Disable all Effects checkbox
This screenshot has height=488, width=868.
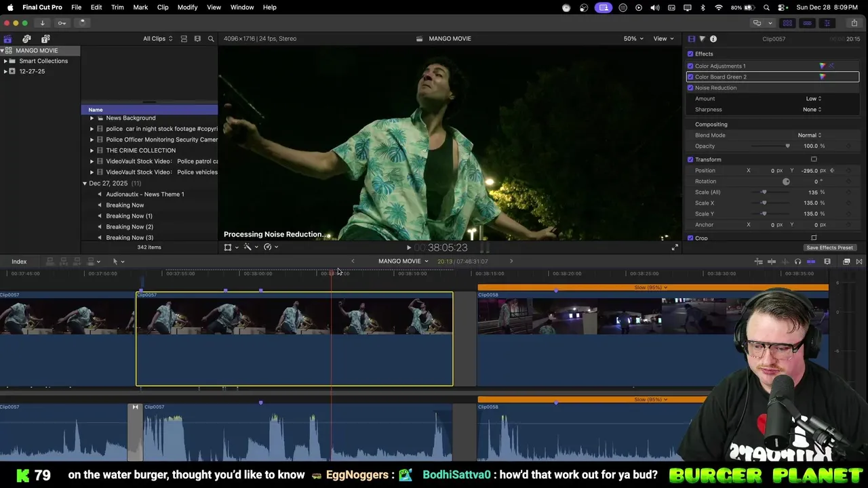690,54
